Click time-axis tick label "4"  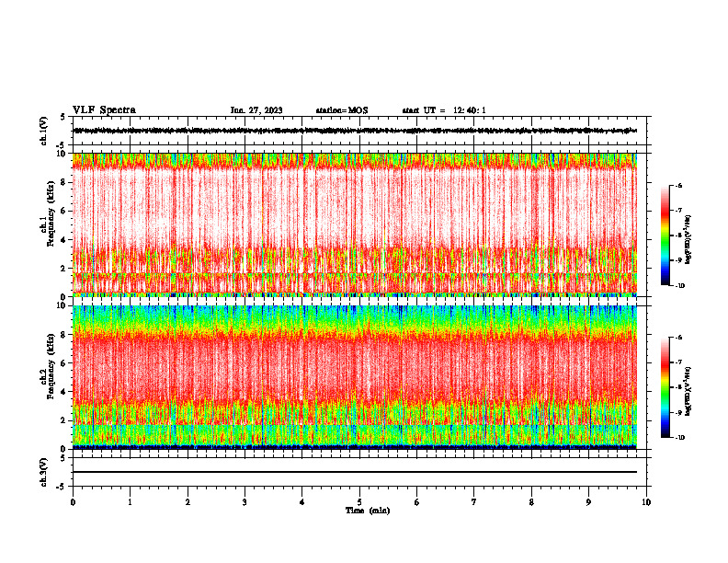click(x=302, y=502)
